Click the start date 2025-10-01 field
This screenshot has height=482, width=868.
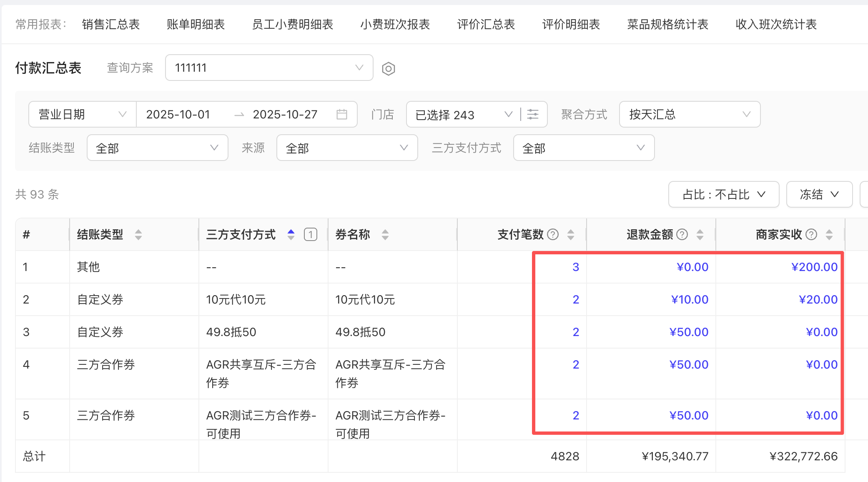178,114
